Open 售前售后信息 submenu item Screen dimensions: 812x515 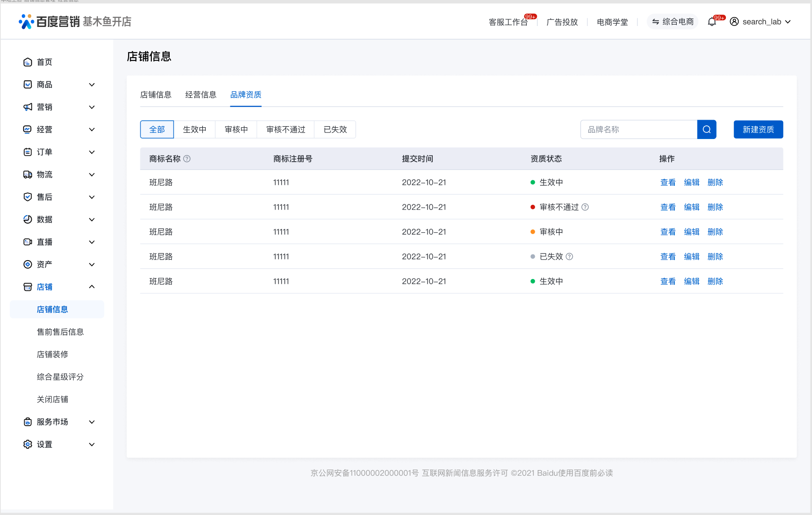[x=60, y=332]
